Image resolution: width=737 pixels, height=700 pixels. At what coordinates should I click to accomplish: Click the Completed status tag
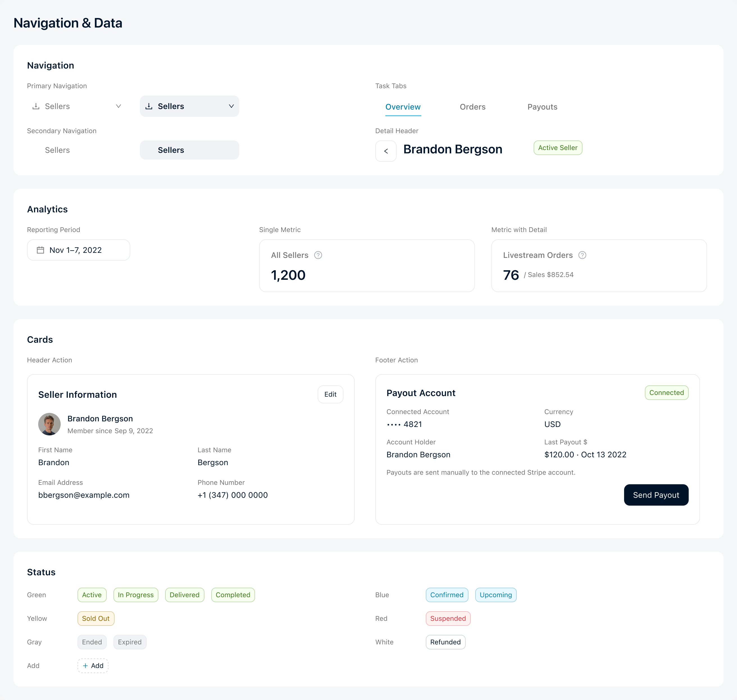point(233,595)
